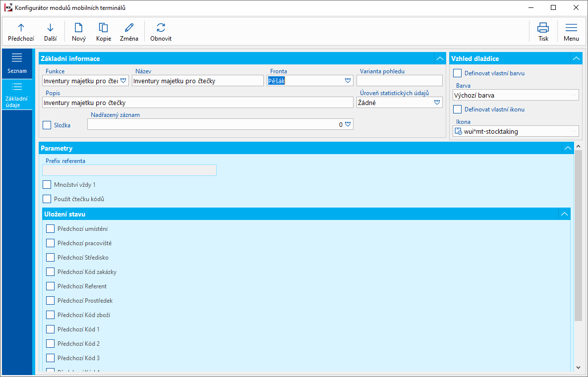
Task: Go to the Předchozí record arrow
Action: click(x=21, y=32)
